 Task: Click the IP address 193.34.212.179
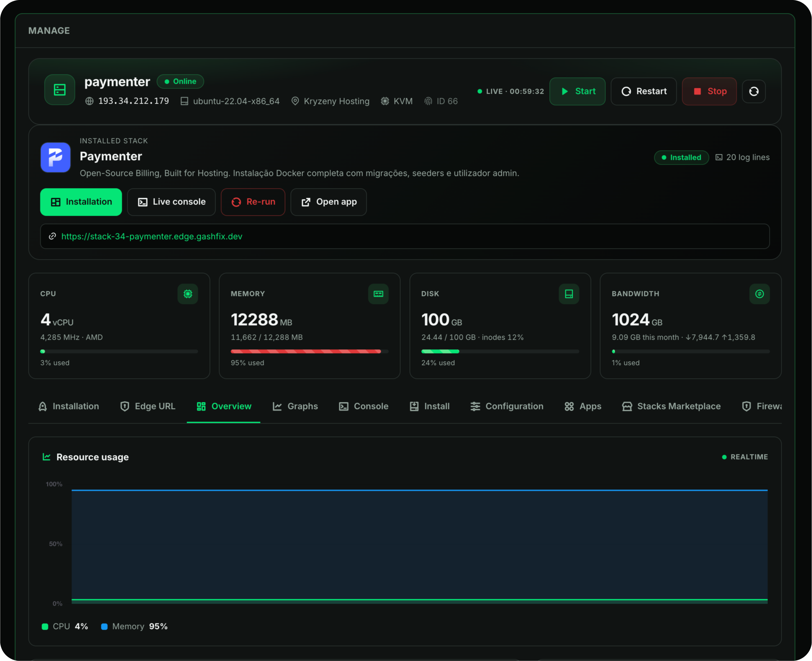(134, 101)
